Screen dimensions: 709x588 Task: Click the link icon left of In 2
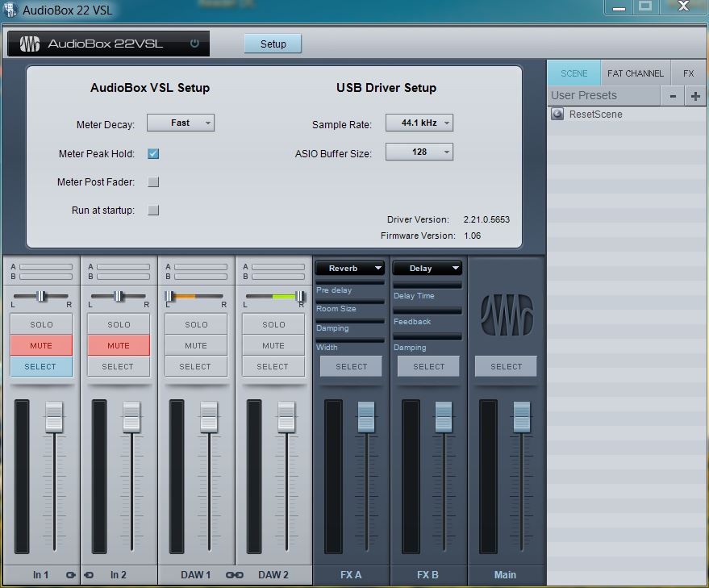[89, 575]
